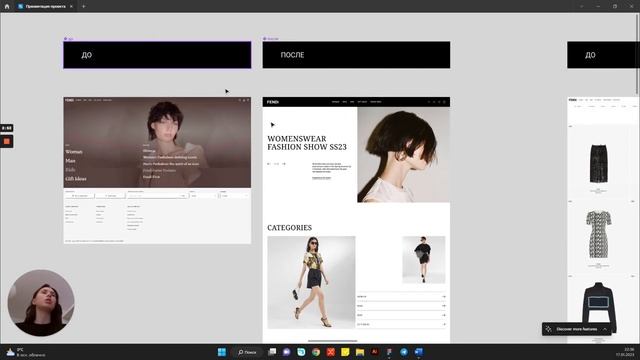
Task: Click Man in the old Fendi menu
Action: click(x=70, y=161)
